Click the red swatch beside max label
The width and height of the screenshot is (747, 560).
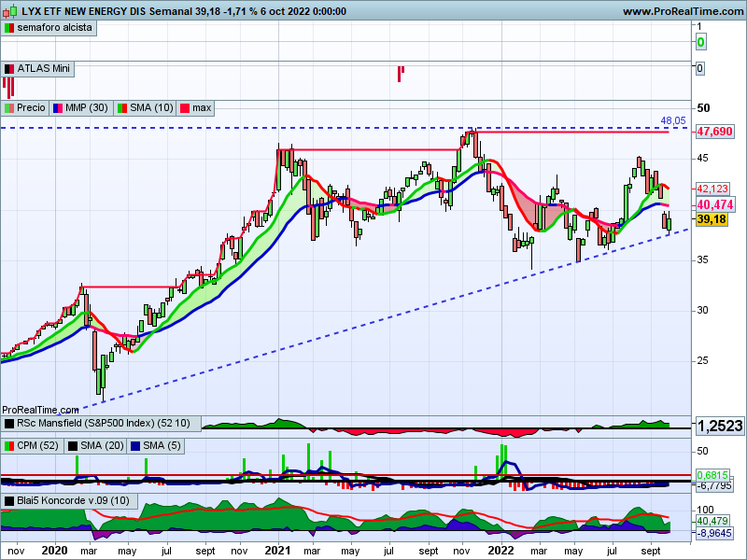(185, 108)
